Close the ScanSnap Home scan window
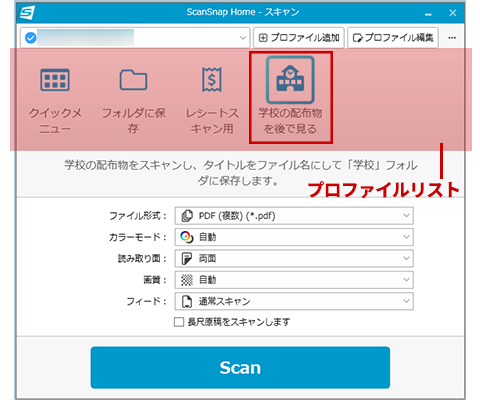This screenshot has height=400, width=480. (453, 13)
